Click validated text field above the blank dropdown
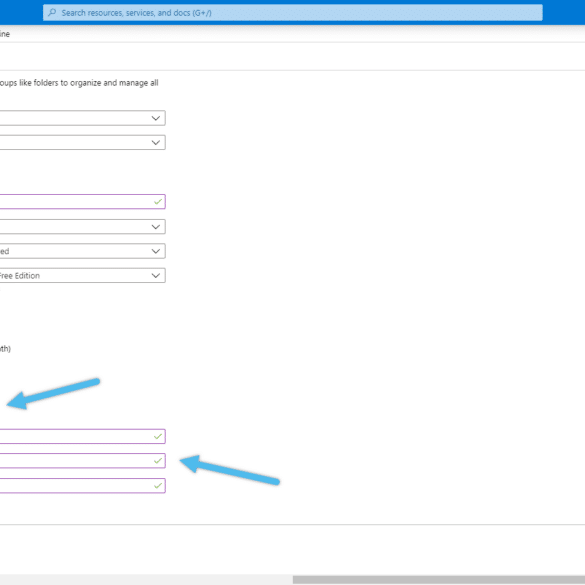 point(82,201)
